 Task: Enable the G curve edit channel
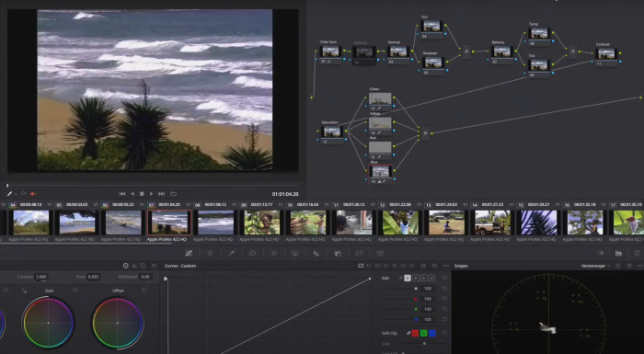(424, 278)
